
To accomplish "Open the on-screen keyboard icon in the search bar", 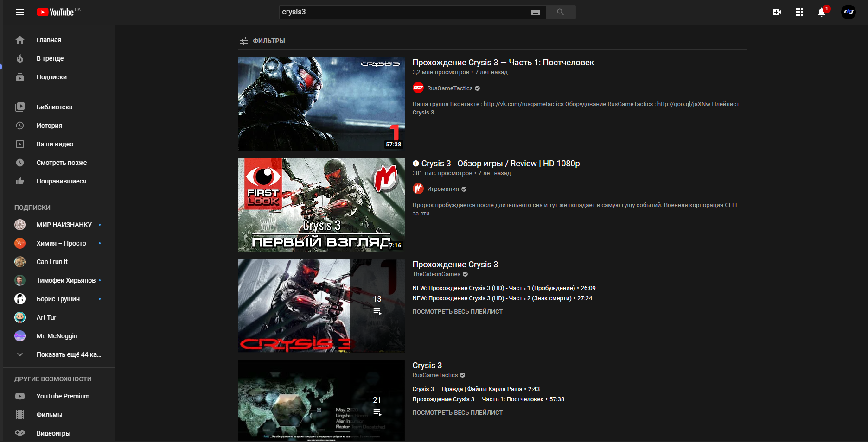I will point(536,12).
